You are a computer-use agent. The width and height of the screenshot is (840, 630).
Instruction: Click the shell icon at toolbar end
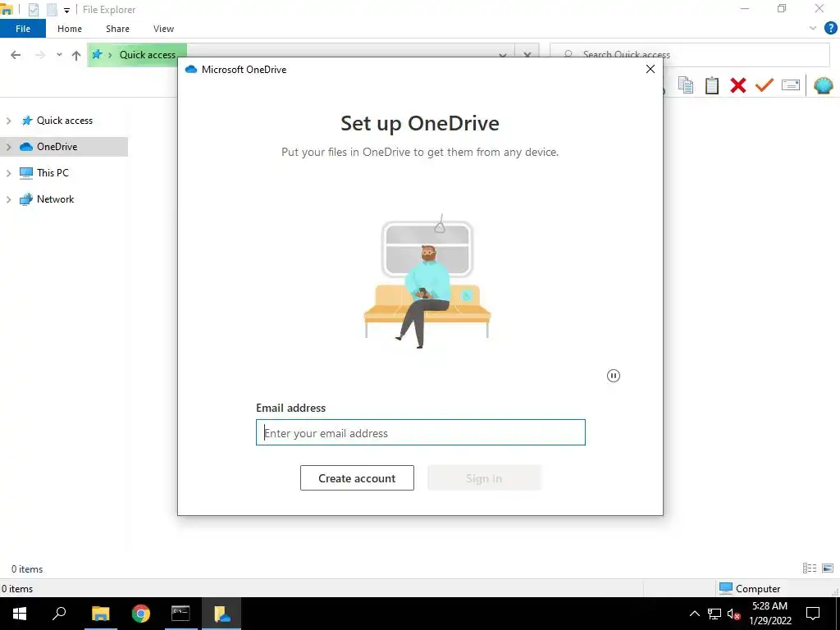coord(823,85)
